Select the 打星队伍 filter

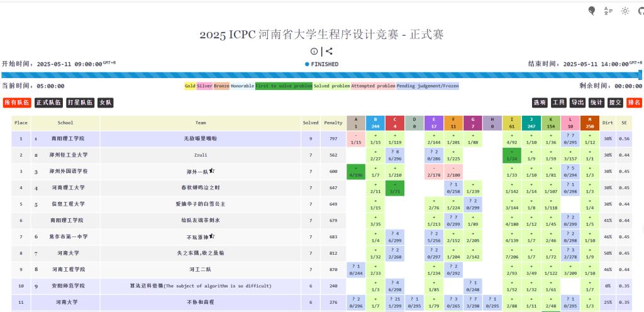(x=80, y=103)
